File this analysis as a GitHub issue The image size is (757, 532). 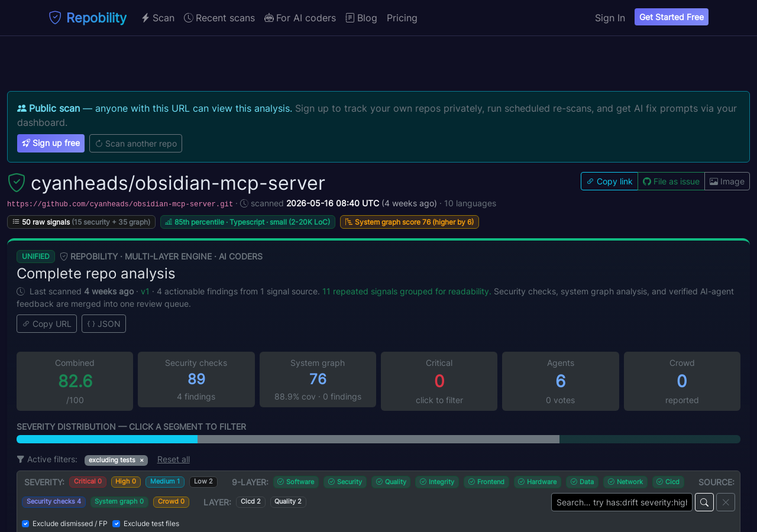[x=671, y=181]
